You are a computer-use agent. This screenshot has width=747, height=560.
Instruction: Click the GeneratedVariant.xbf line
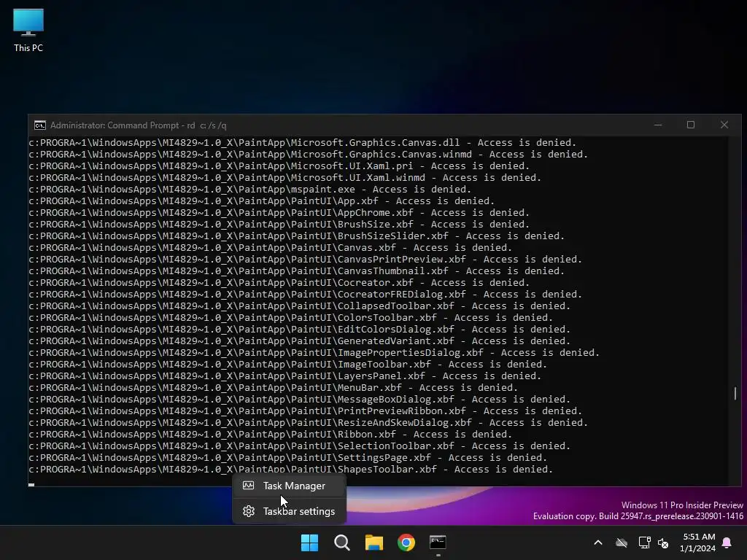click(300, 341)
